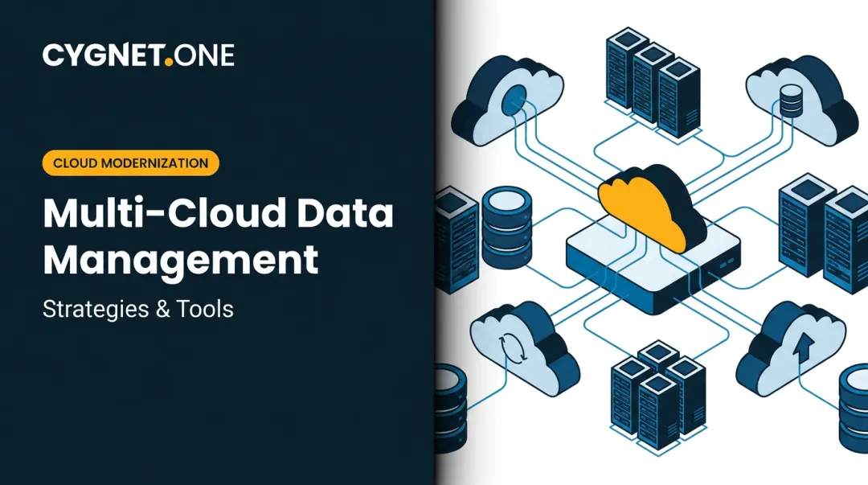The width and height of the screenshot is (868, 485).
Task: Click the cloud with sync arrows
Action: pyautogui.click(x=524, y=347)
